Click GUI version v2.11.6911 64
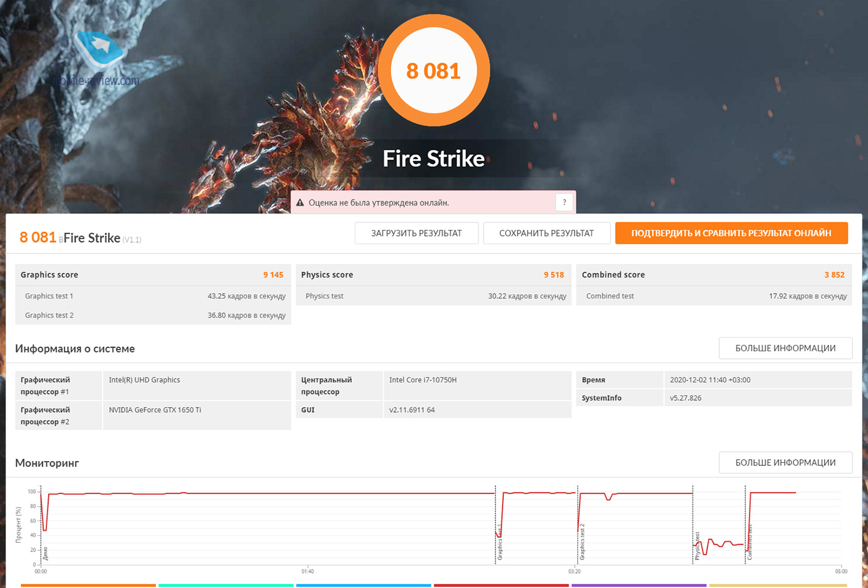868x588 pixels. (412, 410)
